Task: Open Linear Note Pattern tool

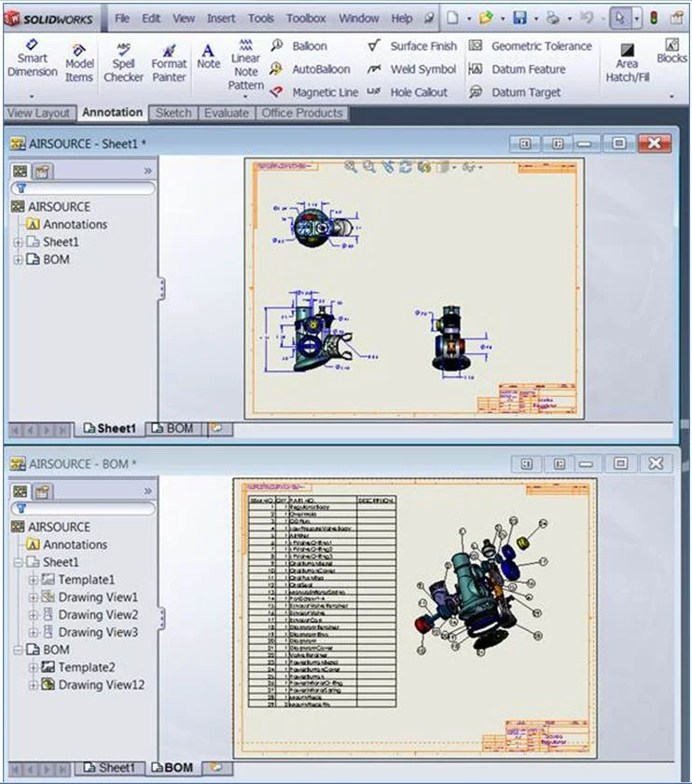Action: point(245,65)
